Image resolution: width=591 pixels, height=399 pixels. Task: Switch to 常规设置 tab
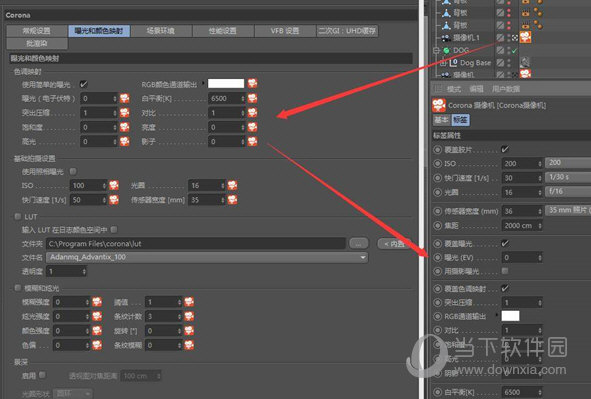pyautogui.click(x=37, y=31)
